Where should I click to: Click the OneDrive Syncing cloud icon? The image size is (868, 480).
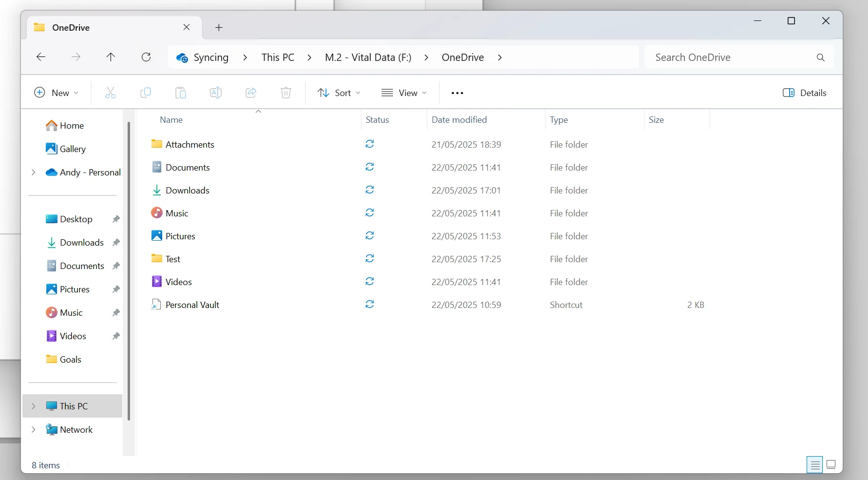tap(182, 58)
